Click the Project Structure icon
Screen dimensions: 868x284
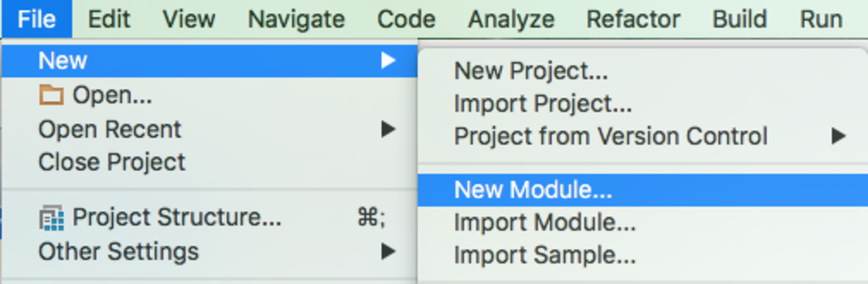[x=51, y=219]
